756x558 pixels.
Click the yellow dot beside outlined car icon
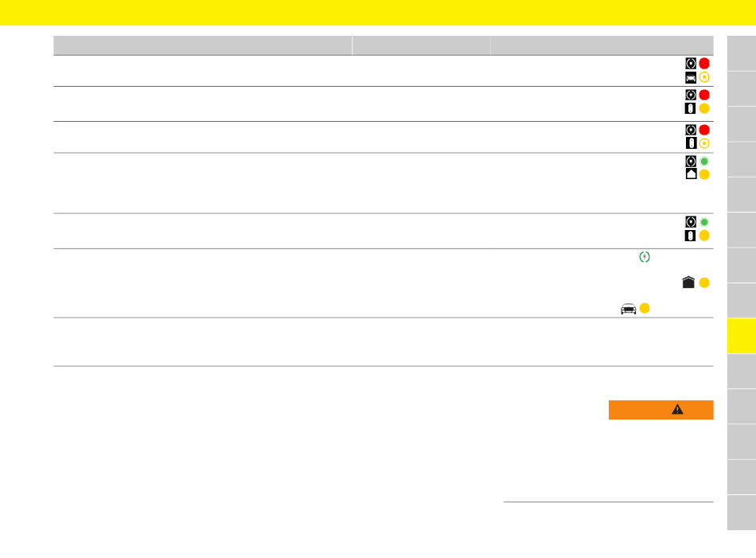pos(644,308)
